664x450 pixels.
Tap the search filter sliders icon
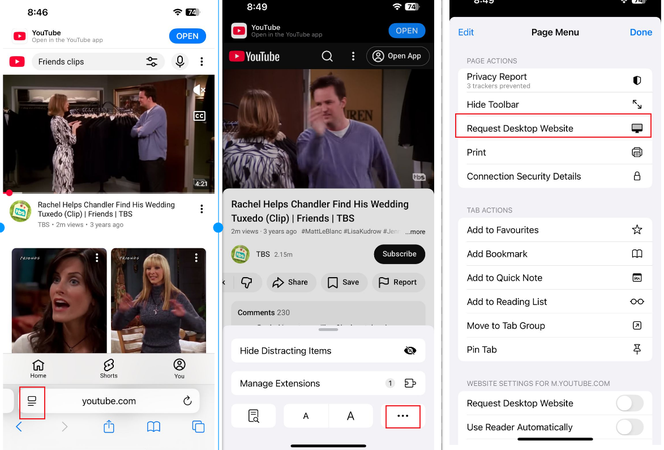[x=152, y=62]
